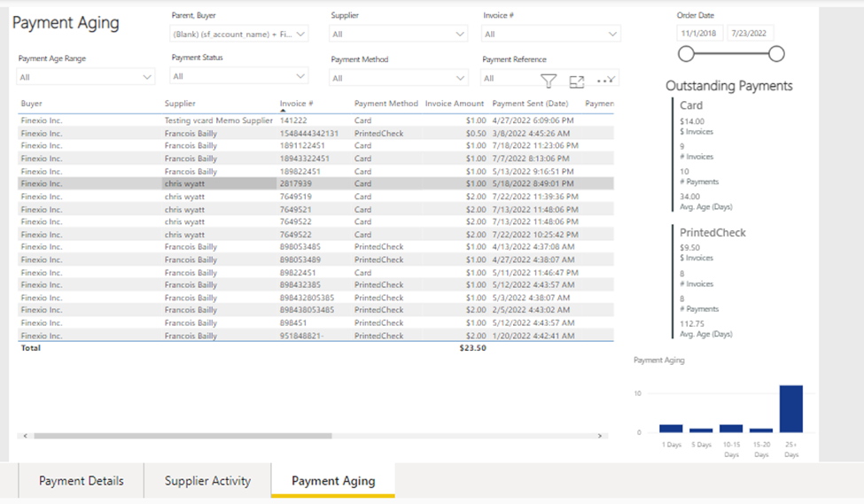Click the start date field 11/1/2018

pos(699,33)
